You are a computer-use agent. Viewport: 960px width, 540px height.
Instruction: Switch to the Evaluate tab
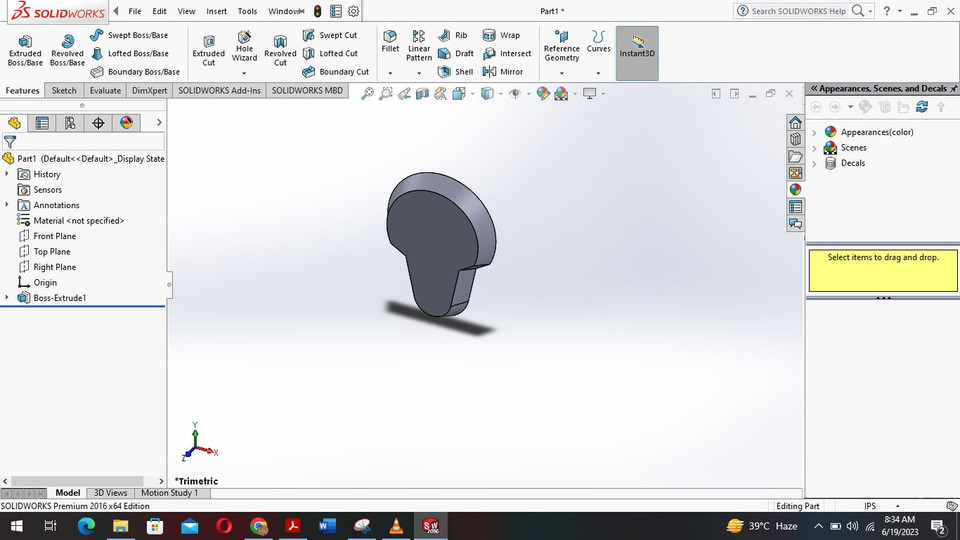(105, 91)
